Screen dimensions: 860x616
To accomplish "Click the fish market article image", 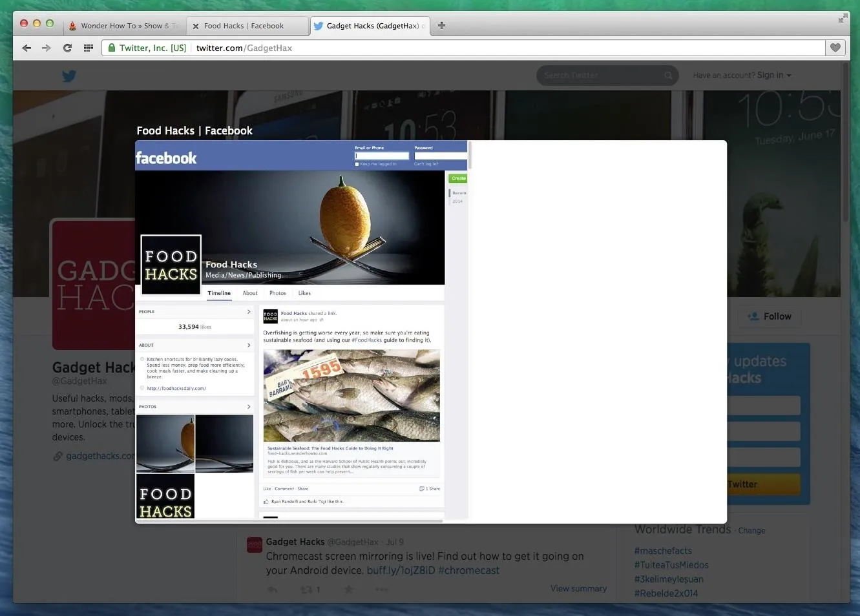I will point(352,395).
